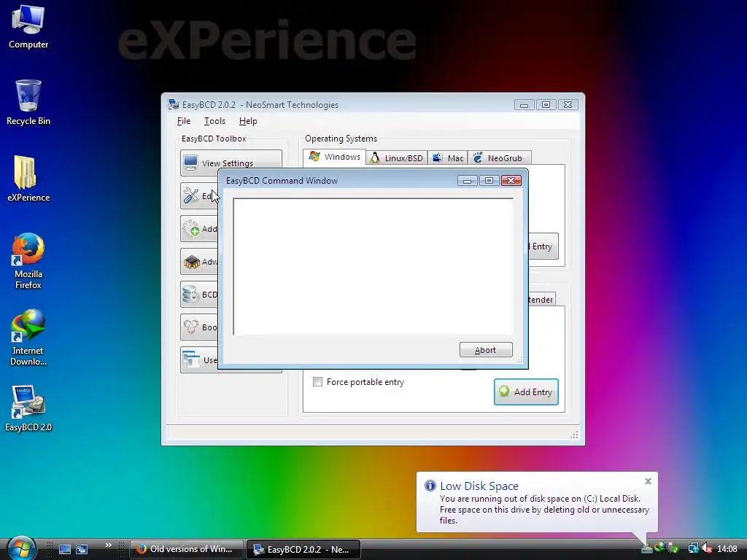Click inside the Command Window output box
This screenshot has width=747, height=560.
click(x=373, y=267)
